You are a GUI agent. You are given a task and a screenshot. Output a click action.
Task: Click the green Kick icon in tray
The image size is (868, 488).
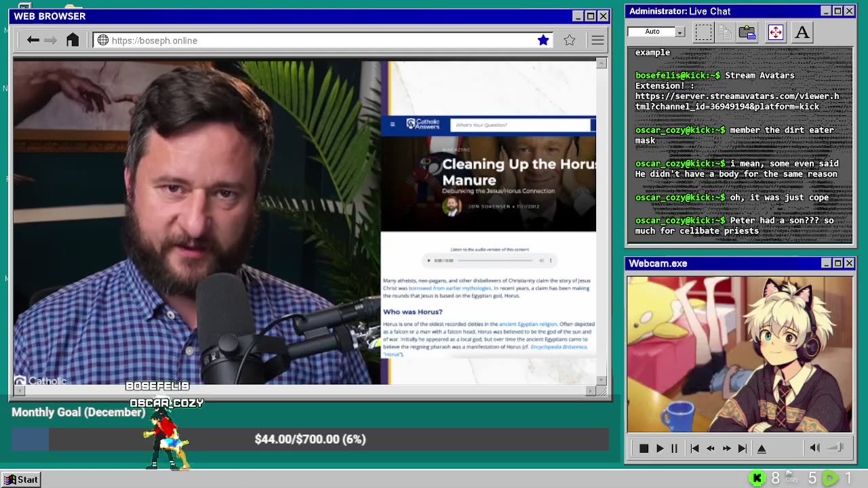pos(757,479)
